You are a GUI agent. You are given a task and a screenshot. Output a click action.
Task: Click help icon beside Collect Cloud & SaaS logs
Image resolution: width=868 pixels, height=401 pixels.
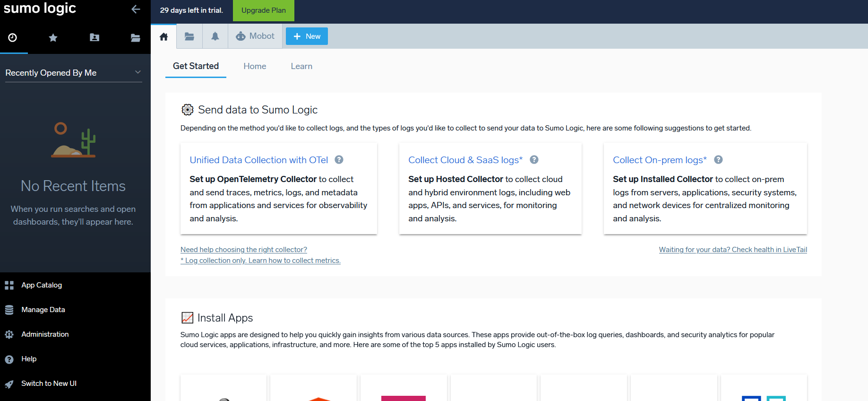(x=534, y=160)
